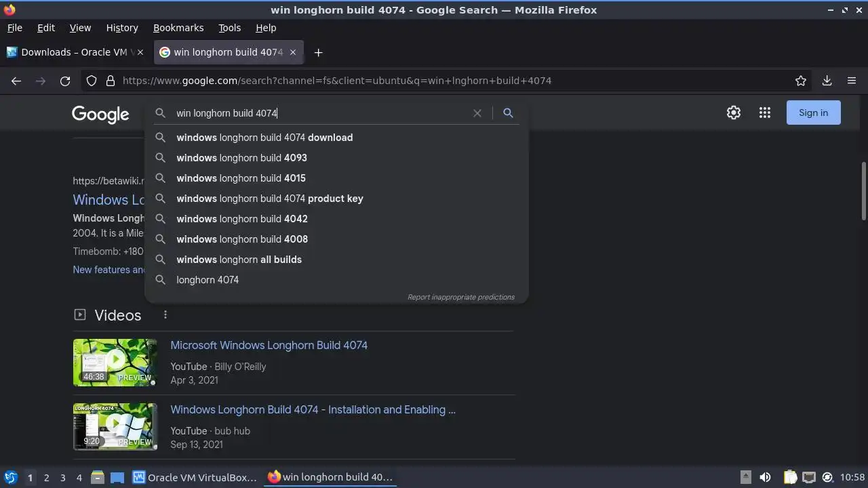Viewport: 868px width, 488px height.
Task: Submit search with blue magnifier icon
Action: click(x=508, y=113)
